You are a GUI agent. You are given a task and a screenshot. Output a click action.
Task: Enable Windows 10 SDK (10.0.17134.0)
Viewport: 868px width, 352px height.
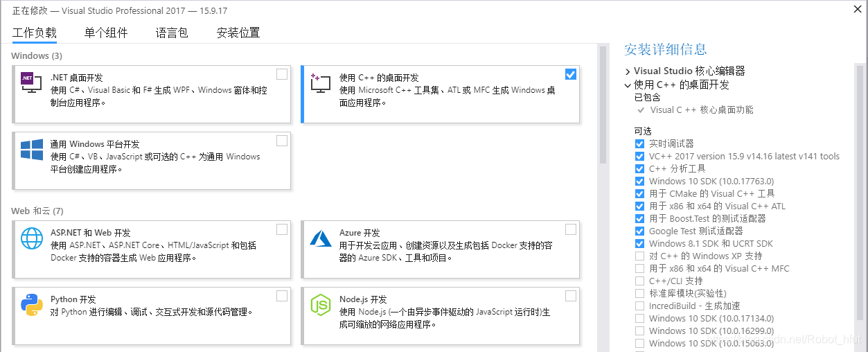[639, 318]
